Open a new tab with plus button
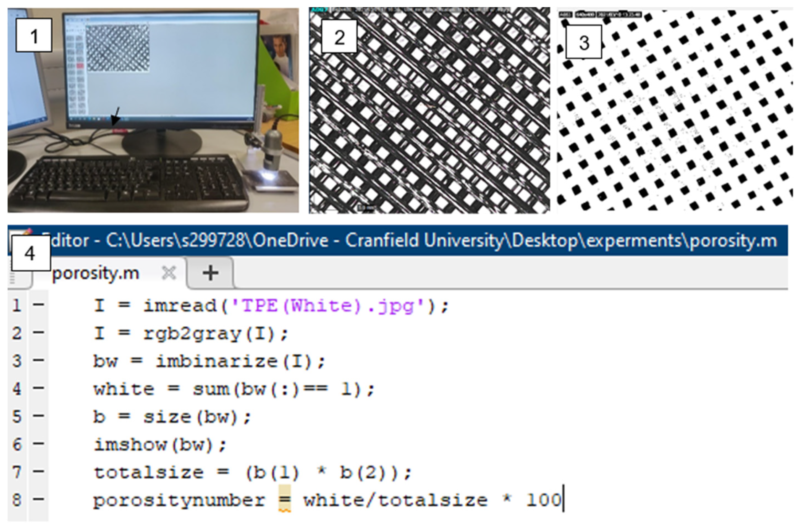Viewport: 802px width, 532px height. (x=210, y=273)
